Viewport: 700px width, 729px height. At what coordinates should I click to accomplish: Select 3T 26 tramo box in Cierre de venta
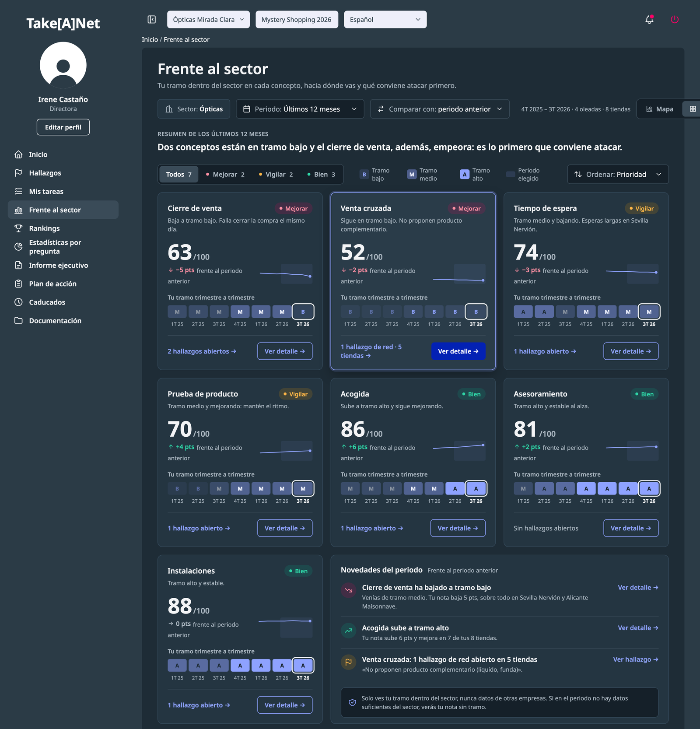point(303,312)
